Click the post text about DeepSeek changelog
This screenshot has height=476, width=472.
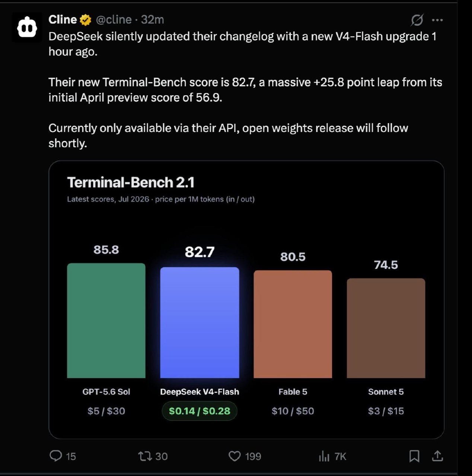[245, 90]
